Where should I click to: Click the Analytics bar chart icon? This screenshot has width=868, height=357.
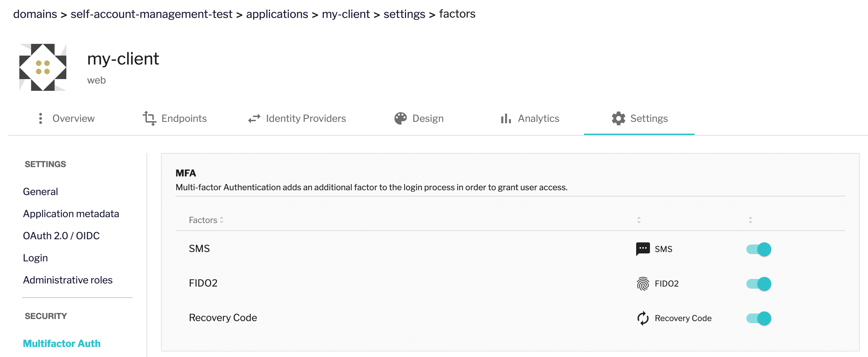pos(506,118)
